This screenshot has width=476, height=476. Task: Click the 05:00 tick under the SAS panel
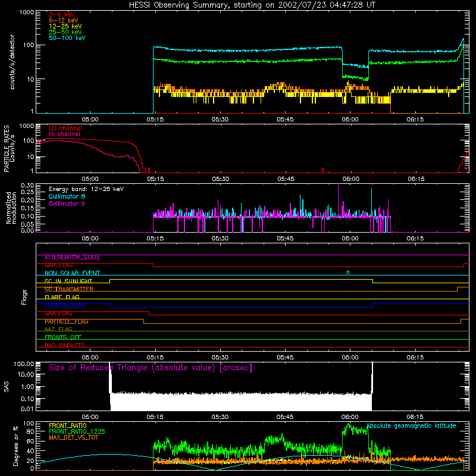click(x=90, y=417)
